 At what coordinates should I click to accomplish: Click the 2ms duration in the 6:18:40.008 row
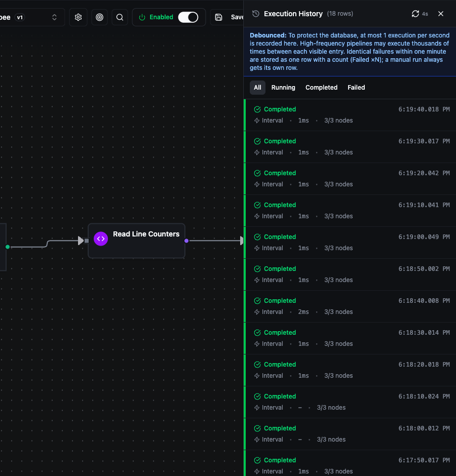coord(303,312)
